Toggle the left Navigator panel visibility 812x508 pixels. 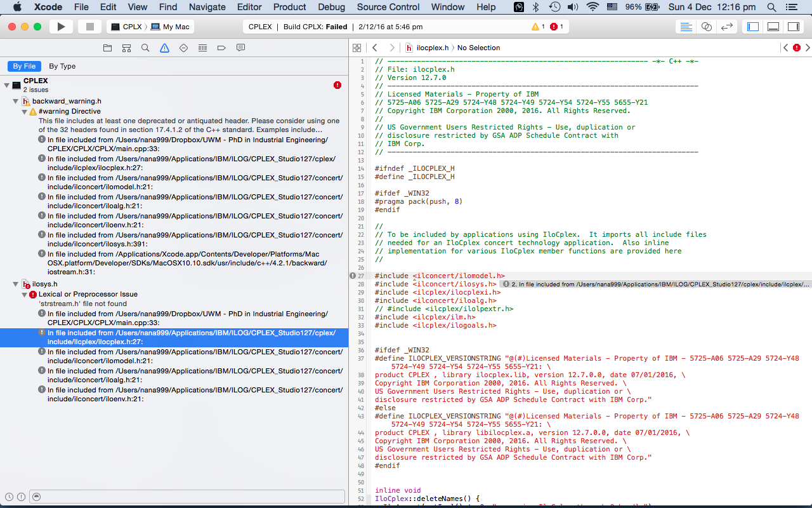coord(753,27)
